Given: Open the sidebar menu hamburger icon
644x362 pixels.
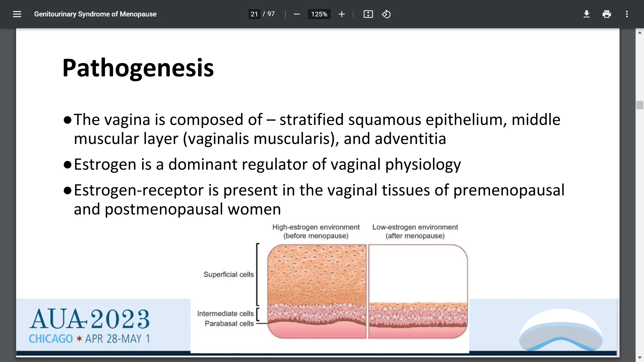Looking at the screenshot, I should tap(17, 14).
